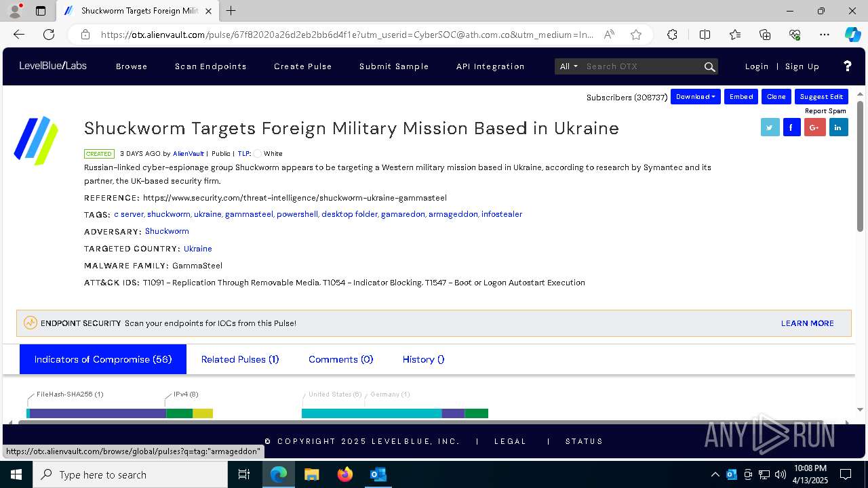Click Windows taskbar search box
868x488 pixels.
click(130, 474)
